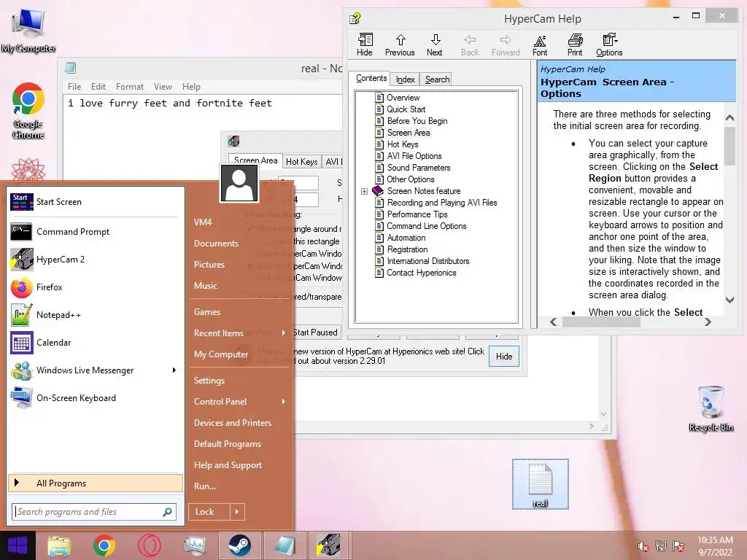Open the Performance Tips help topic
The width and height of the screenshot is (747, 560).
417,214
